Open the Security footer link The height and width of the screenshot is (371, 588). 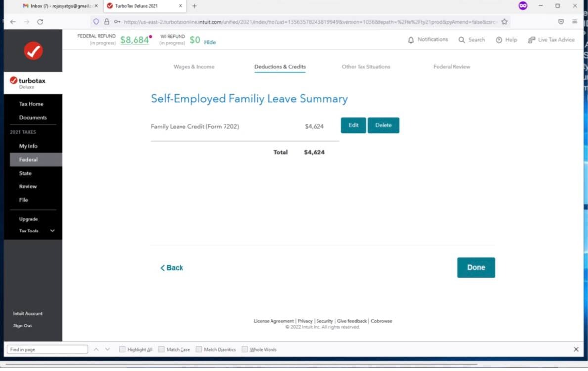[x=324, y=321]
